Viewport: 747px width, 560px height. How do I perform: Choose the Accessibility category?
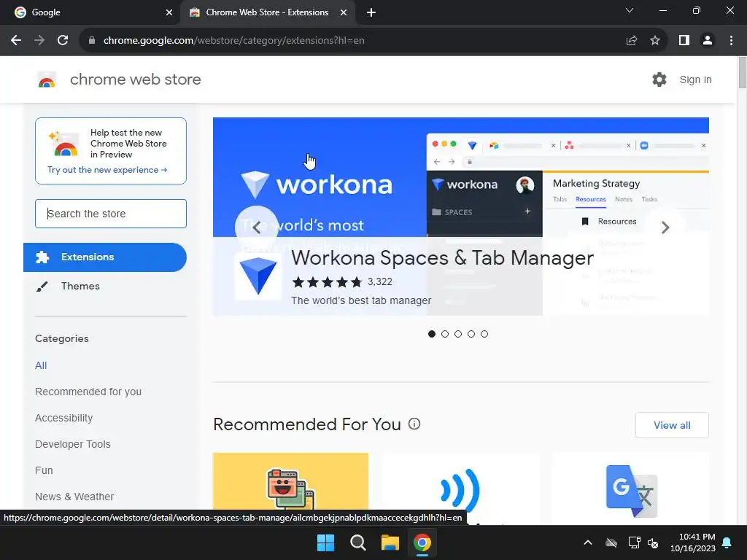coord(64,418)
